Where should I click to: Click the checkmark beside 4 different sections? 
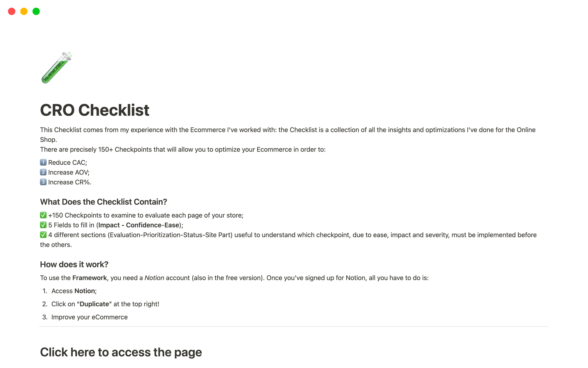tap(43, 235)
